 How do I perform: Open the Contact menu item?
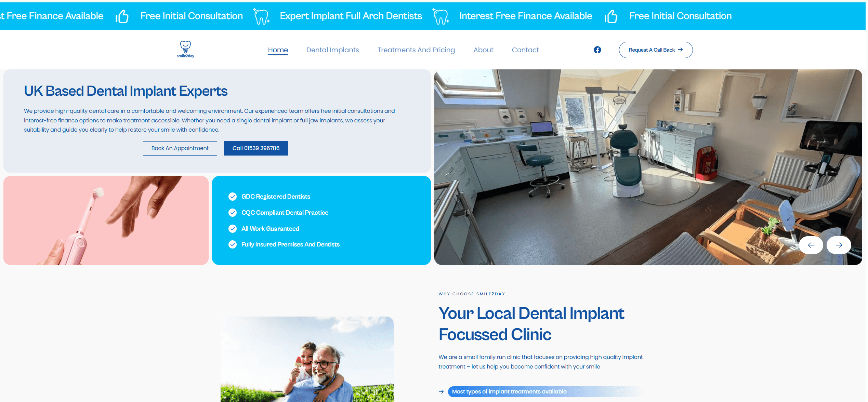pyautogui.click(x=525, y=50)
